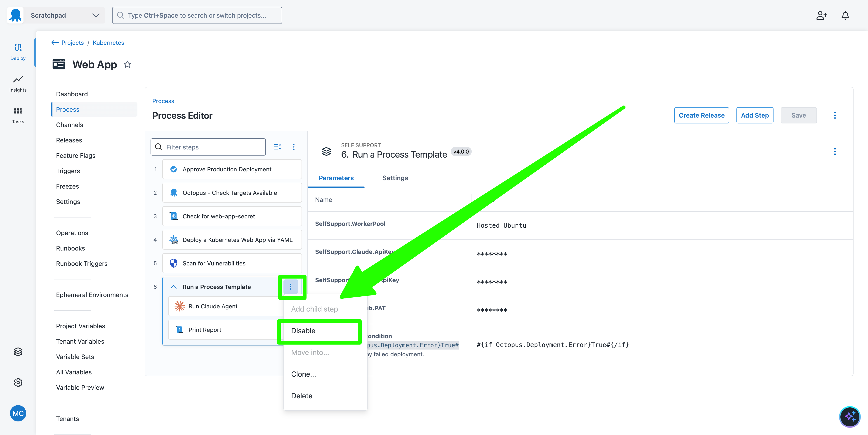Click the Approve Production Deployment check icon
This screenshot has height=435, width=868.
[x=174, y=169]
